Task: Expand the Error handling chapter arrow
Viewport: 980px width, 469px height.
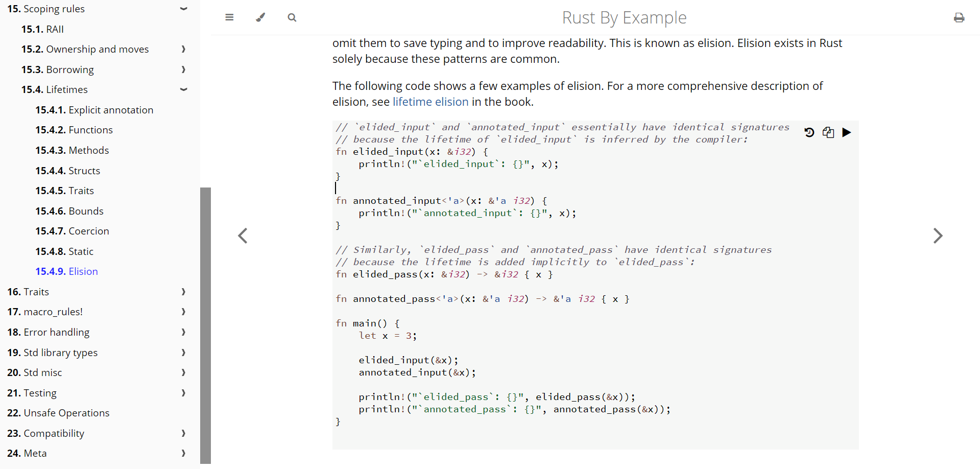Action: (x=183, y=332)
